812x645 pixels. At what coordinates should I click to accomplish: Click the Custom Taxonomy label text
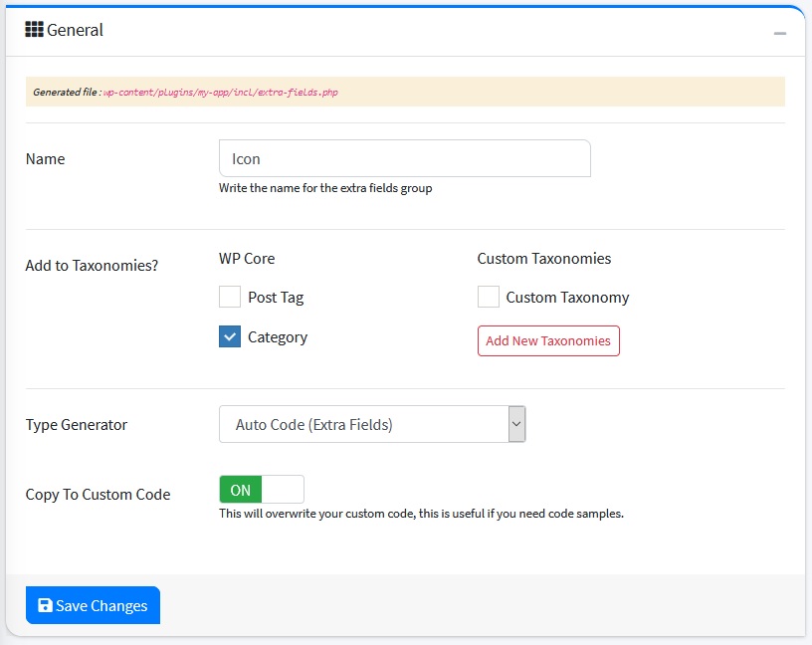pos(567,298)
